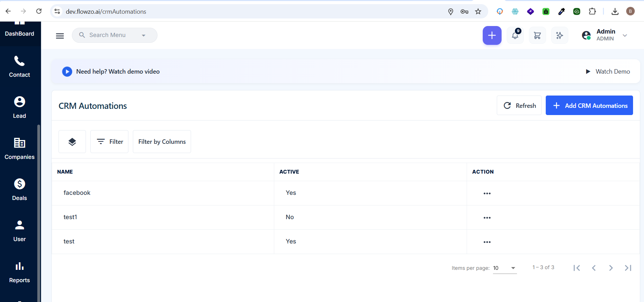Open the notifications bell
This screenshot has width=644, height=302.
(x=515, y=35)
